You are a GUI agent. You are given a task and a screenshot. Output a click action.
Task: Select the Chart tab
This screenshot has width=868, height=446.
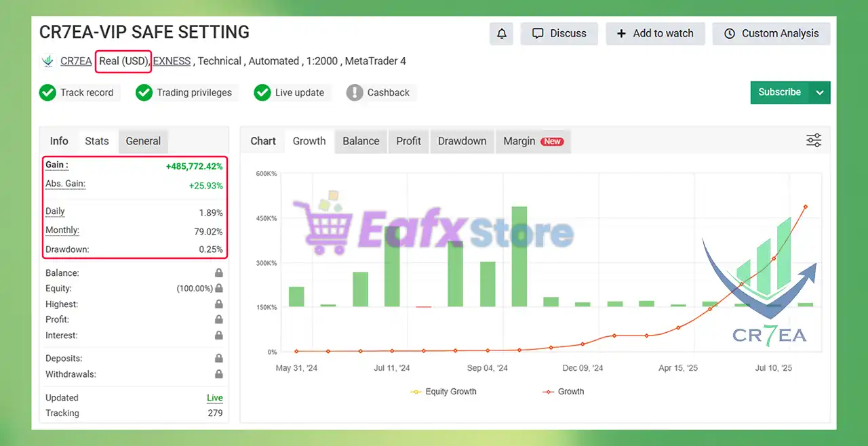[263, 141]
